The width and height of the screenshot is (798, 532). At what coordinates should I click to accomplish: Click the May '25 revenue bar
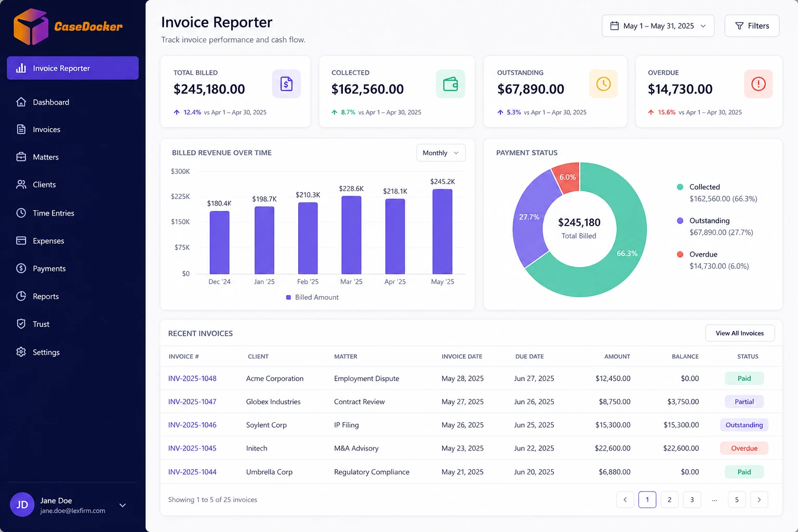[443, 232]
